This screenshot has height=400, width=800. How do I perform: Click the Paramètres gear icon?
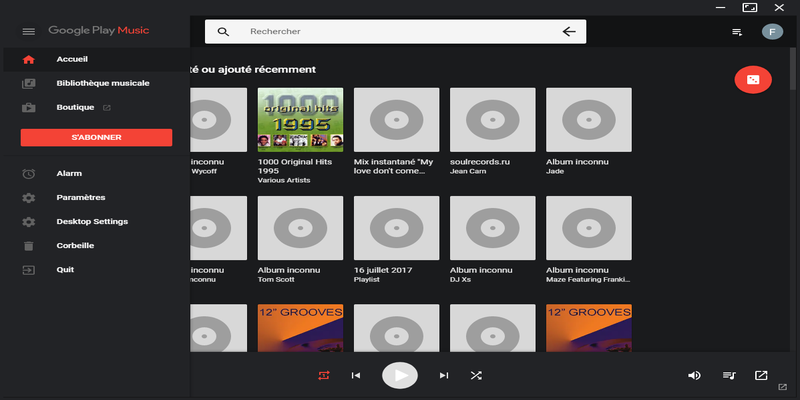click(x=29, y=197)
